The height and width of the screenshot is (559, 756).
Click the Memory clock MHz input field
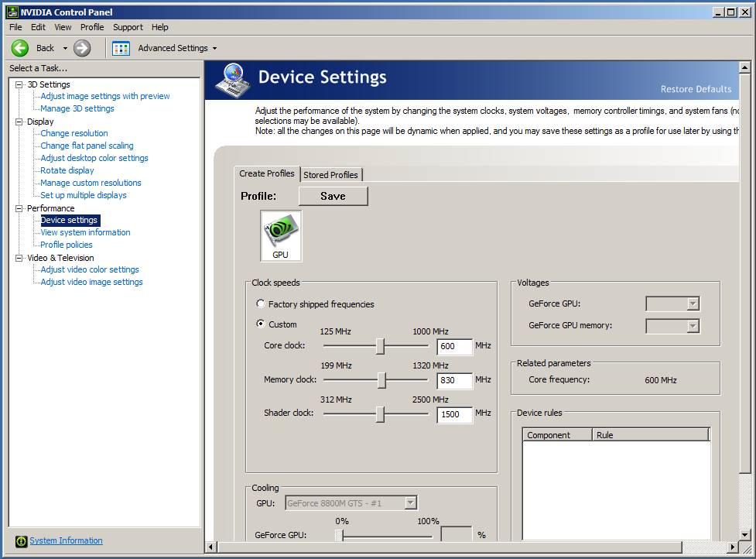tap(454, 381)
